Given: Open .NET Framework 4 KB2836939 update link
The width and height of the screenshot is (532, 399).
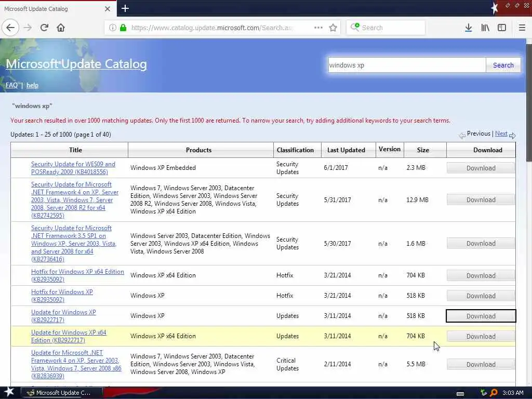Looking at the screenshot, I should tap(76, 364).
